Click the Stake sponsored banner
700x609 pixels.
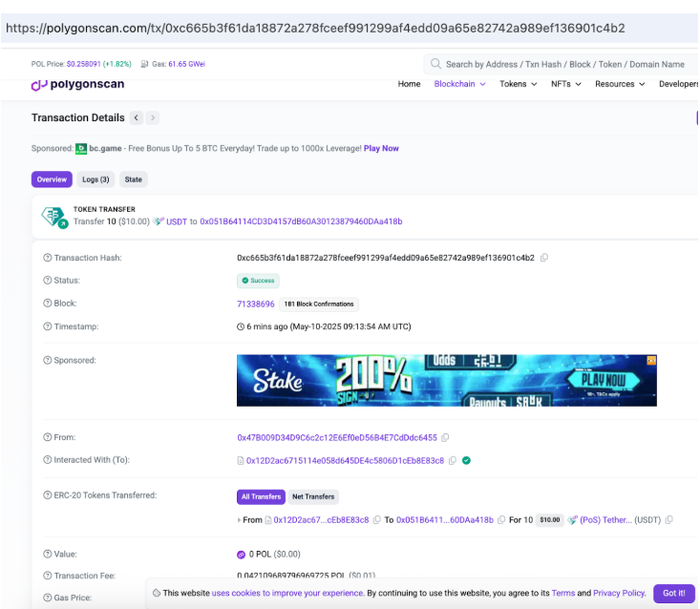pos(446,380)
